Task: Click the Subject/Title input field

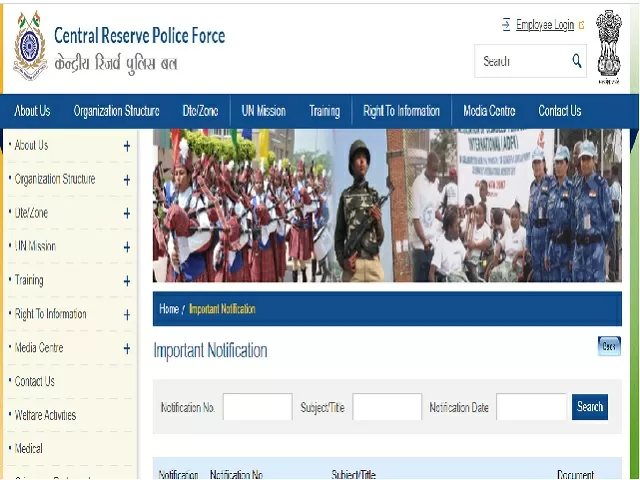Action: click(x=387, y=407)
